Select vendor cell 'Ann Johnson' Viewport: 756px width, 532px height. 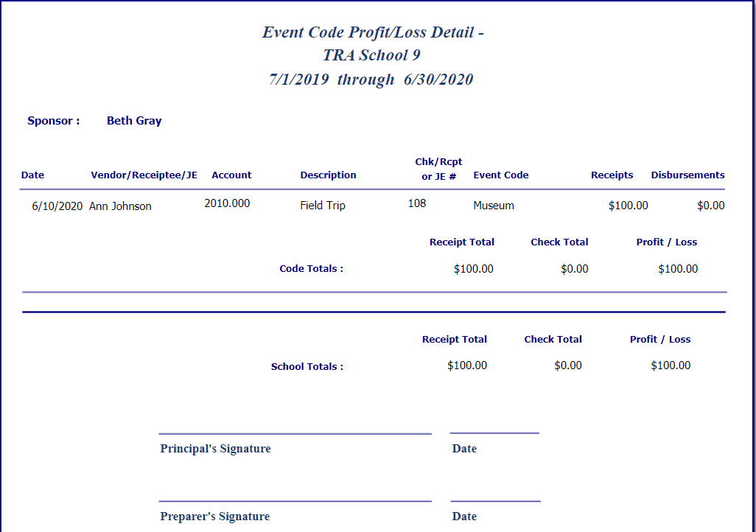click(120, 206)
